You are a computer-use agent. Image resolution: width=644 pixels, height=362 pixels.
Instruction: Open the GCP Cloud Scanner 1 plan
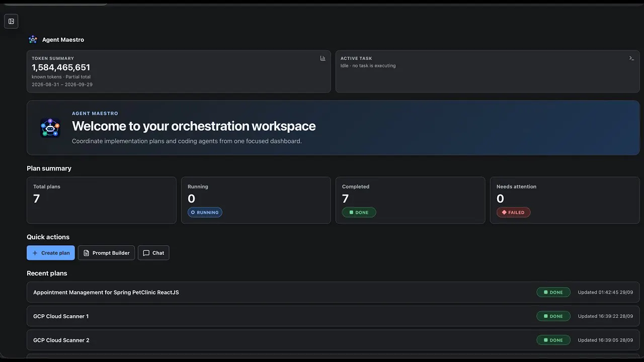(333, 316)
